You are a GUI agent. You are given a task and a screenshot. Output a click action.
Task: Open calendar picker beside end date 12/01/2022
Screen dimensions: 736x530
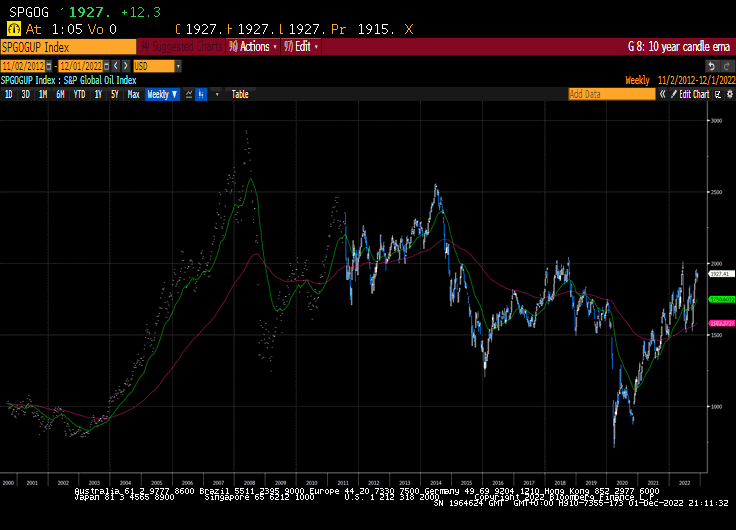tap(107, 66)
